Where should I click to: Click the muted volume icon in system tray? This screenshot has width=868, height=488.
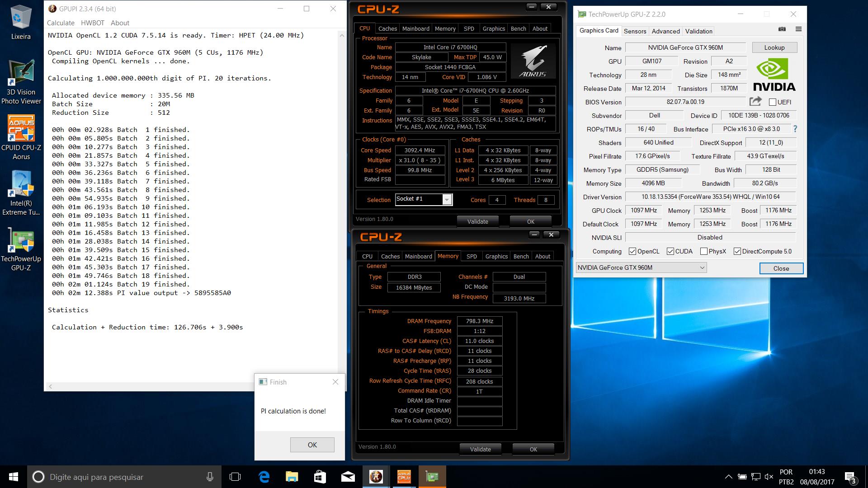769,477
